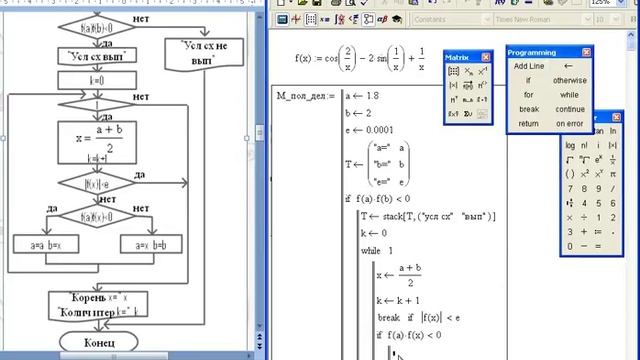Screen dimensions: 640x360
Task: Click the mixed number key in Calculator palette
Action: [x=570, y=203]
